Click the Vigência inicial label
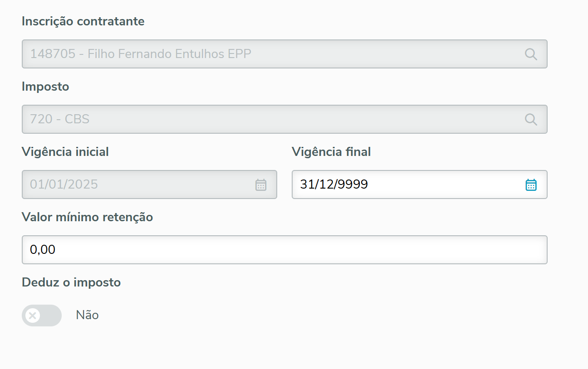588x369 pixels. pos(65,152)
